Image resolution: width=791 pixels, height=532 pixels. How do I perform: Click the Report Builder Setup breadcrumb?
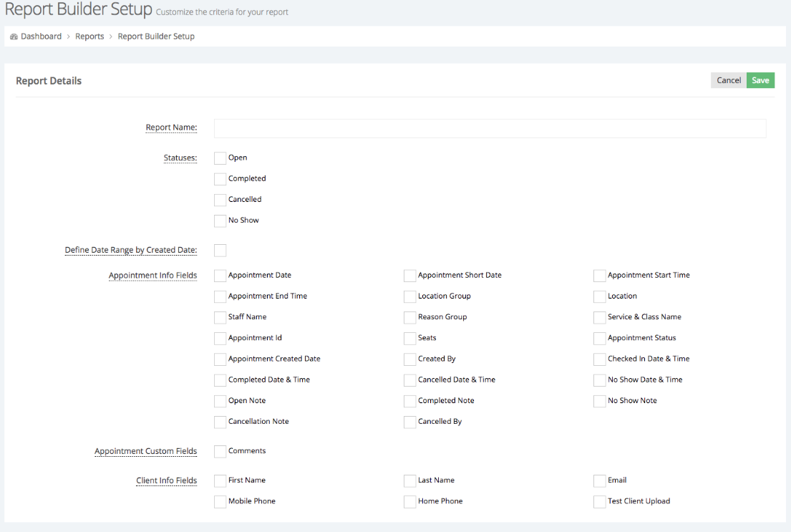(156, 37)
